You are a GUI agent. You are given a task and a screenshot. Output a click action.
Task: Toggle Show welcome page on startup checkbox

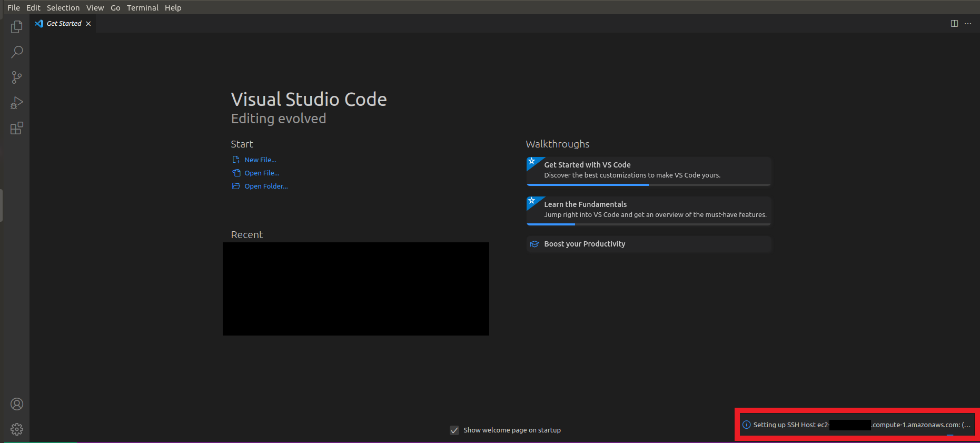pyautogui.click(x=454, y=430)
